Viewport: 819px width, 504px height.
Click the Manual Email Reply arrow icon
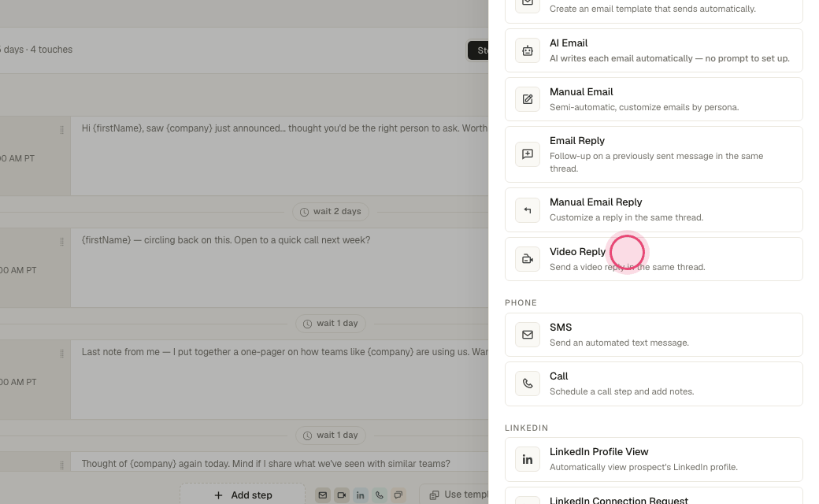(528, 210)
